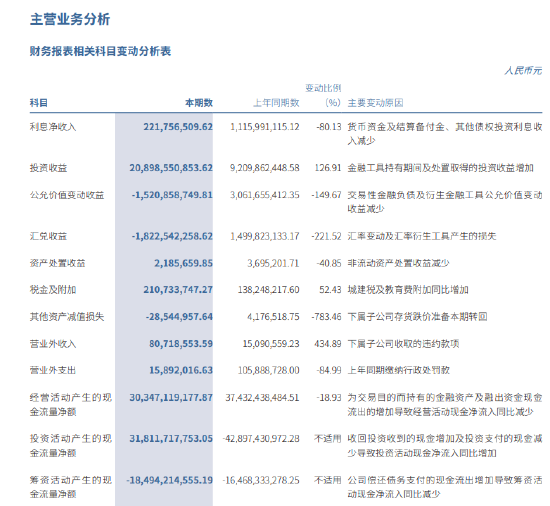Click the value 31,811,717,753.05
This screenshot has height=506, width=550.
click(171, 439)
